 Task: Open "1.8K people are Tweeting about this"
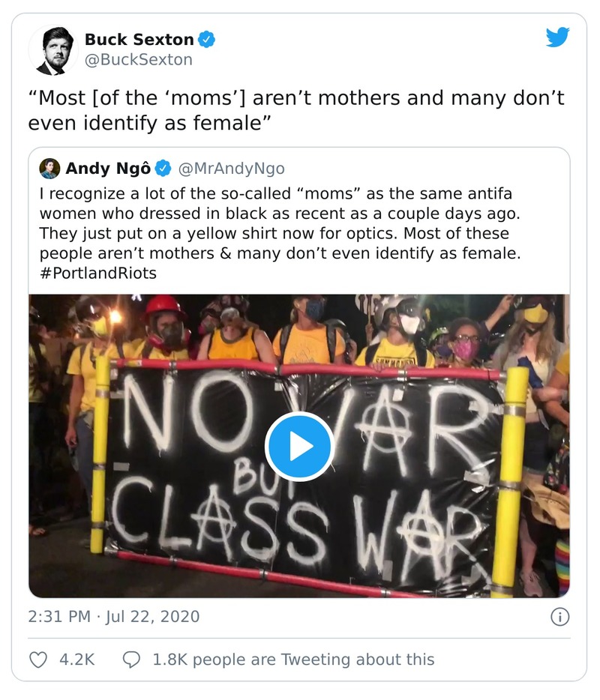(x=293, y=660)
